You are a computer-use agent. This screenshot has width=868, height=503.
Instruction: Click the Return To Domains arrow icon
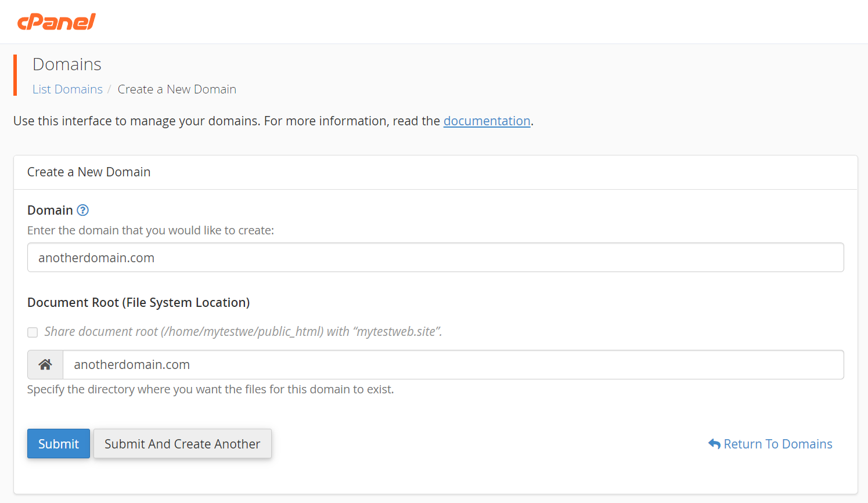714,444
